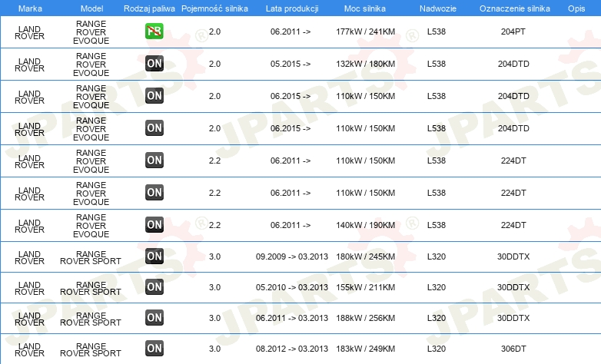Click the Pojemność silnika column header
This screenshot has height=364, width=601.
[x=214, y=8]
